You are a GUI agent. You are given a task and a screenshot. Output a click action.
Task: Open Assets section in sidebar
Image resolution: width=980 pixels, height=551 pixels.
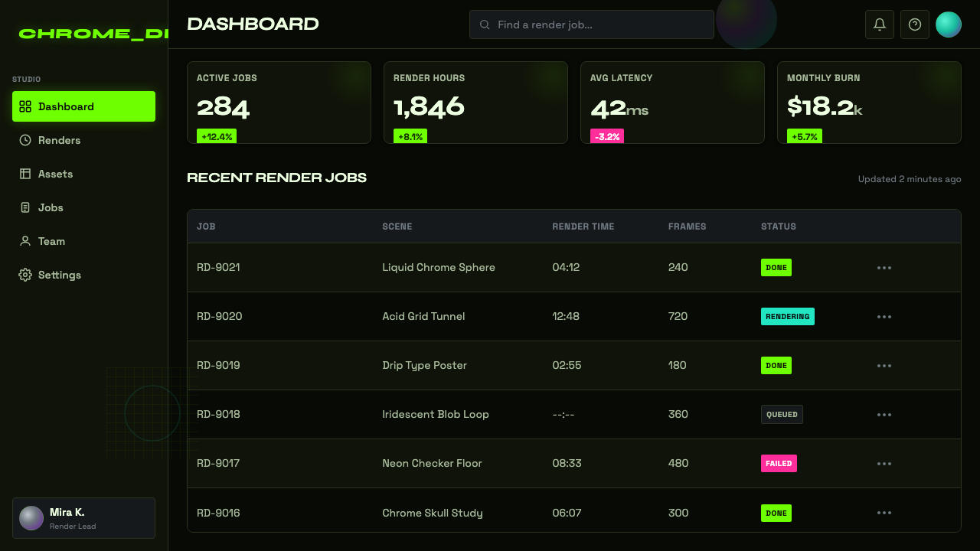point(83,174)
